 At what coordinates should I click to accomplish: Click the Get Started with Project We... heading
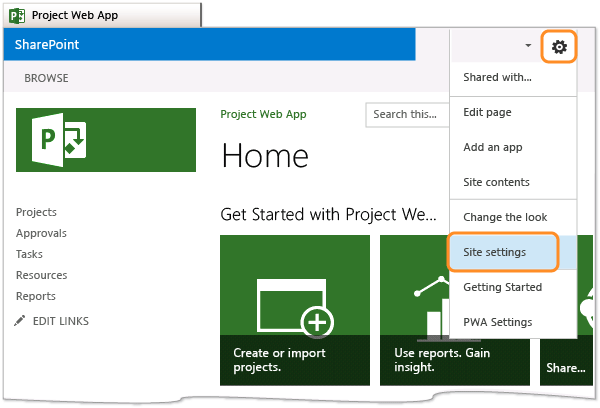(328, 215)
